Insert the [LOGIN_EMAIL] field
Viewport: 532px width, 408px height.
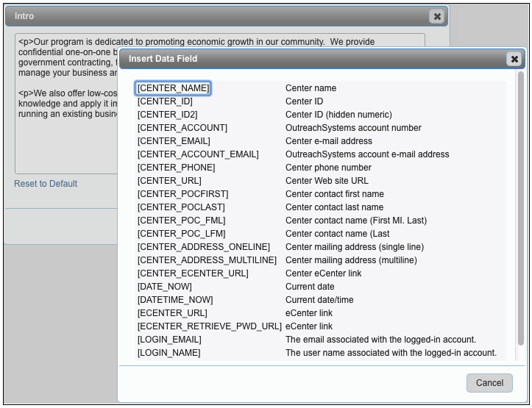pos(169,340)
